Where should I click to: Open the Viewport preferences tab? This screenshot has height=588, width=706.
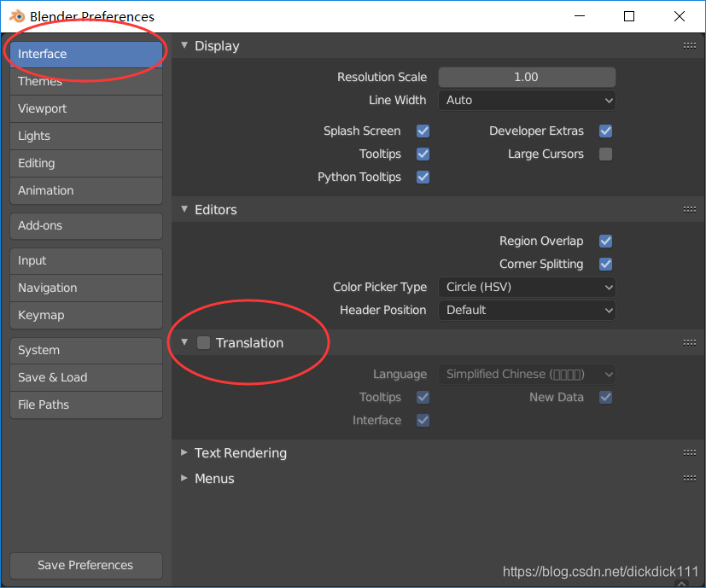[86, 108]
